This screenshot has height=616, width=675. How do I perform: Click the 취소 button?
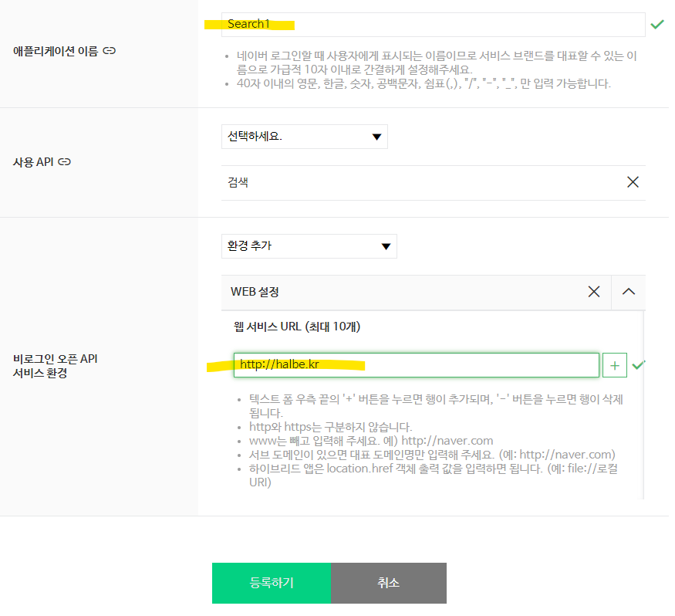click(x=389, y=583)
